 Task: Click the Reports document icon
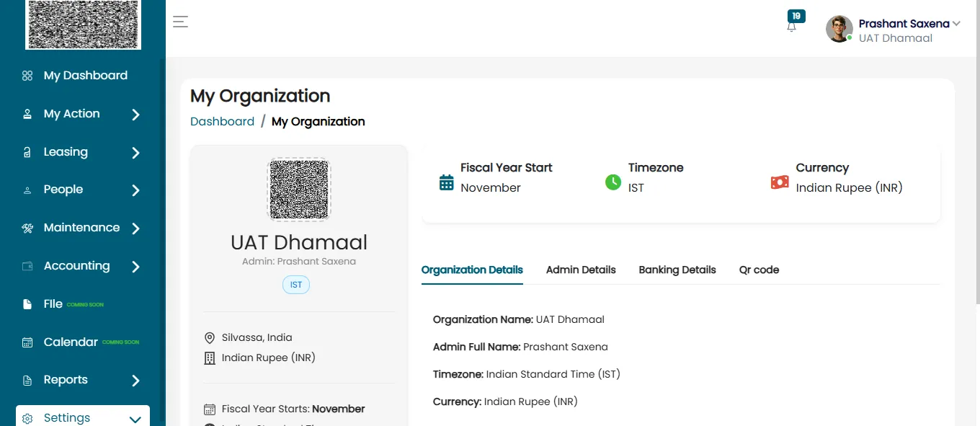click(x=27, y=380)
